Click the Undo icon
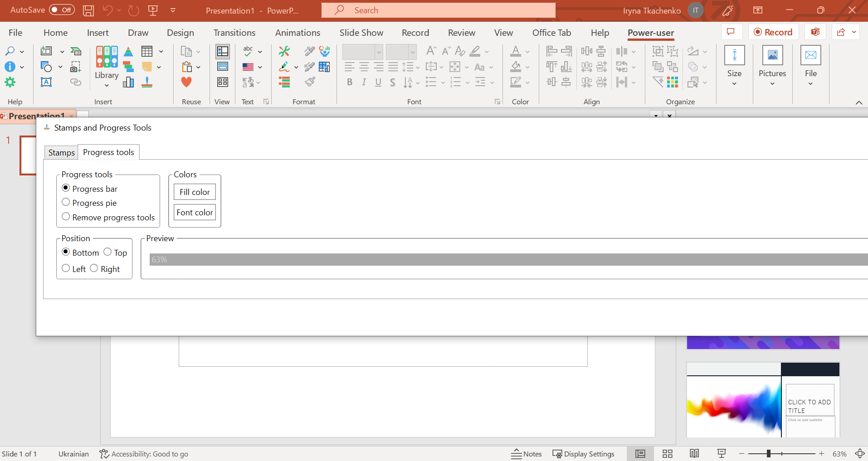This screenshot has width=868, height=461. pyautogui.click(x=107, y=10)
